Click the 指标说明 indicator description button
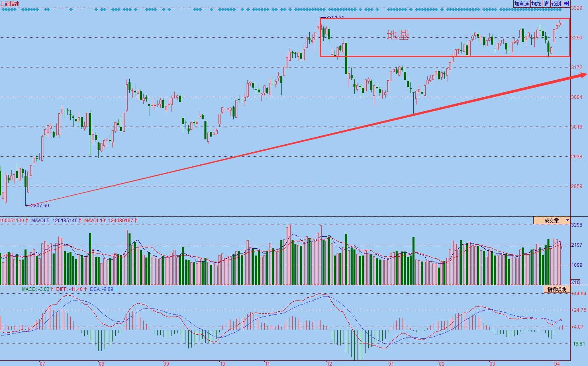 (557, 289)
